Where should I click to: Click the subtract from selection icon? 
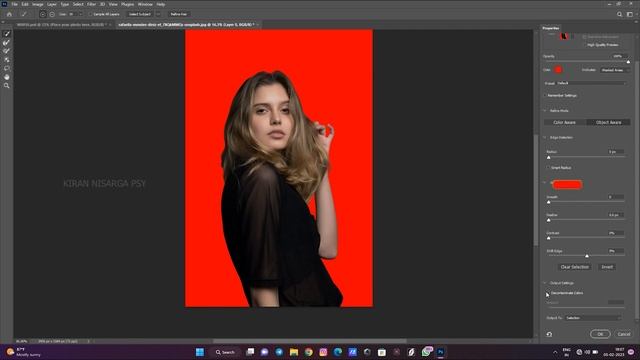pos(52,14)
